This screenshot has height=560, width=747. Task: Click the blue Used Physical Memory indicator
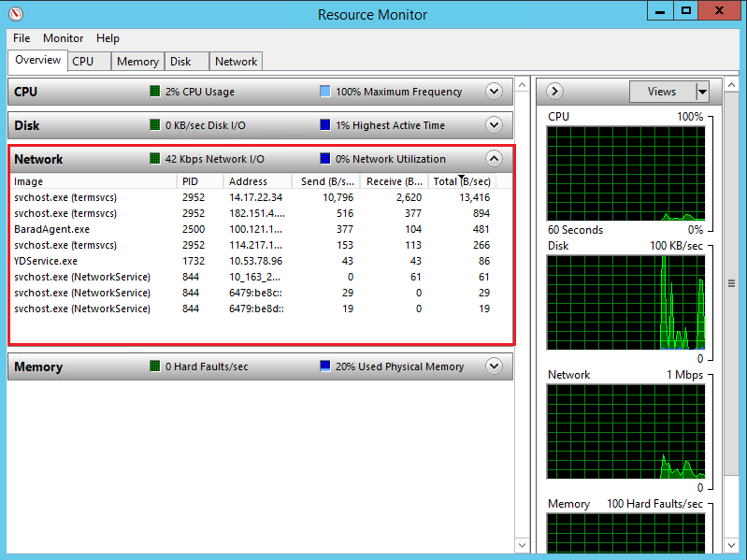[324, 366]
